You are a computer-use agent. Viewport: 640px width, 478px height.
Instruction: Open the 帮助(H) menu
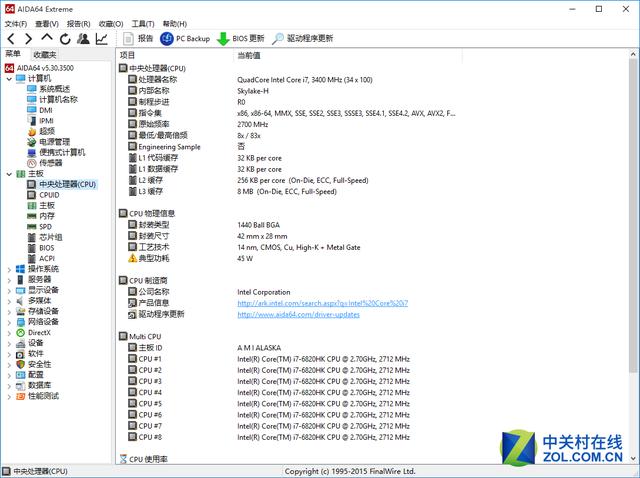pos(175,24)
